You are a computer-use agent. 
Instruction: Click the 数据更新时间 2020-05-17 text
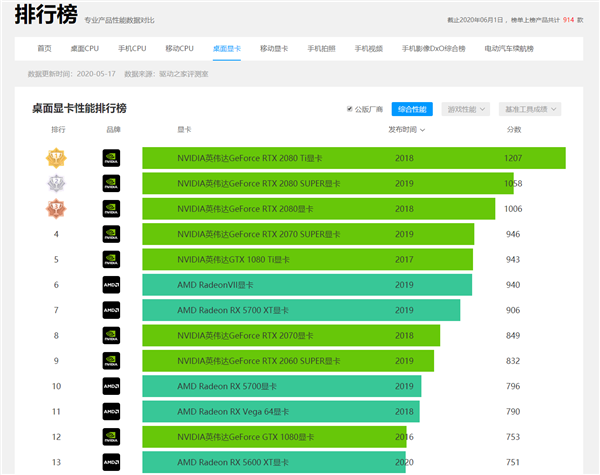[72, 74]
